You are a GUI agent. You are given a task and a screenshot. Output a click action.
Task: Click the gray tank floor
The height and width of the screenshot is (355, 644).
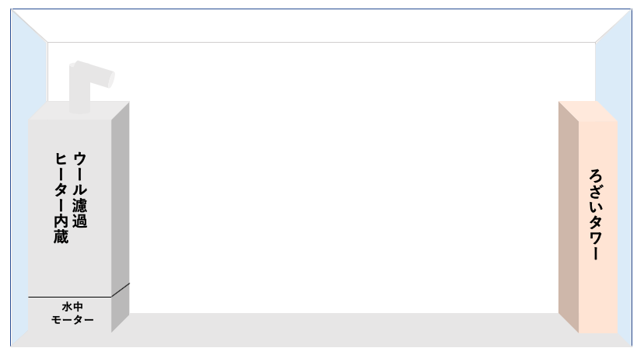click(328, 330)
